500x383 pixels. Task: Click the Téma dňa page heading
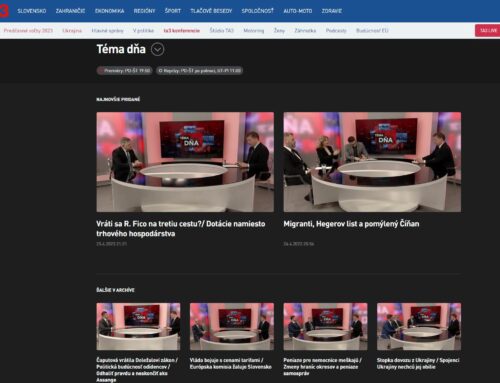coord(121,49)
